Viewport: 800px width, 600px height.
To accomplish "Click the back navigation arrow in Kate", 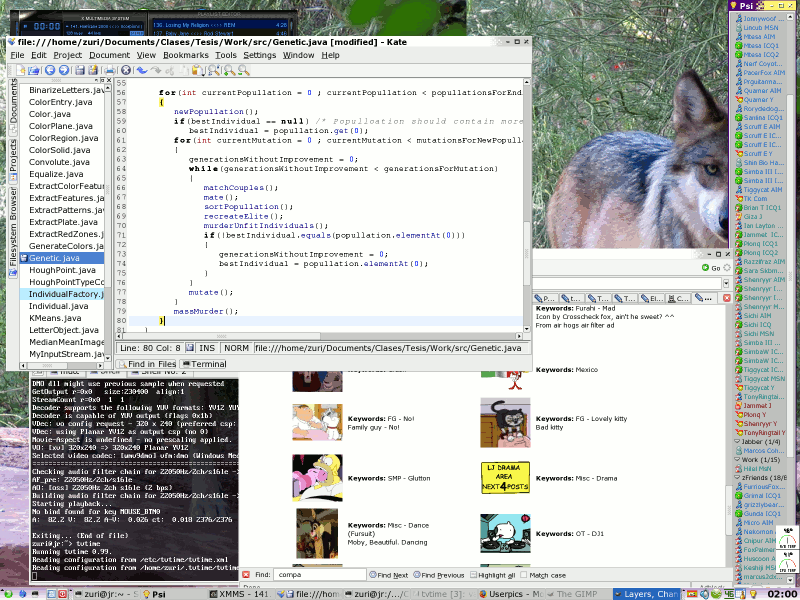I will click(49, 70).
